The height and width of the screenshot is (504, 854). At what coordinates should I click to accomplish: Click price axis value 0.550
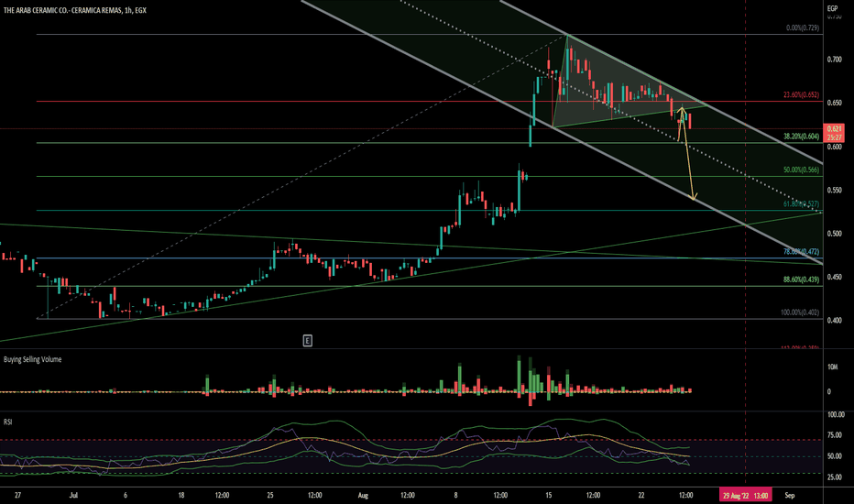tap(835, 191)
